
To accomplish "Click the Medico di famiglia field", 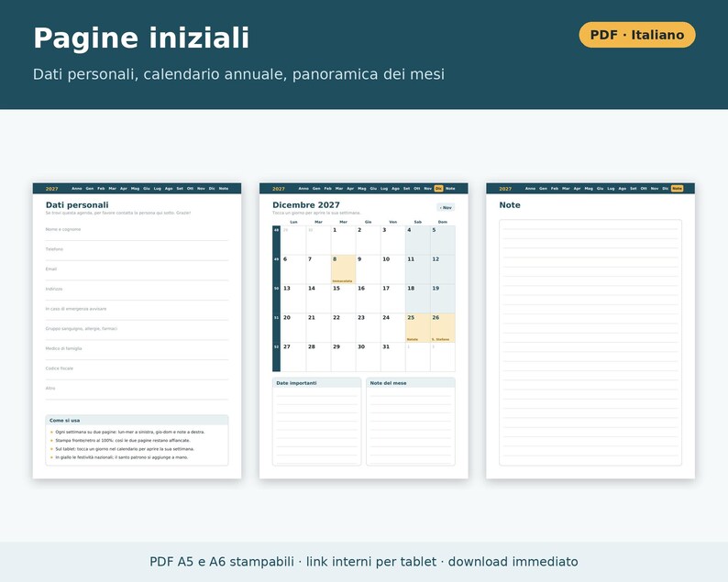I will click(x=137, y=353).
